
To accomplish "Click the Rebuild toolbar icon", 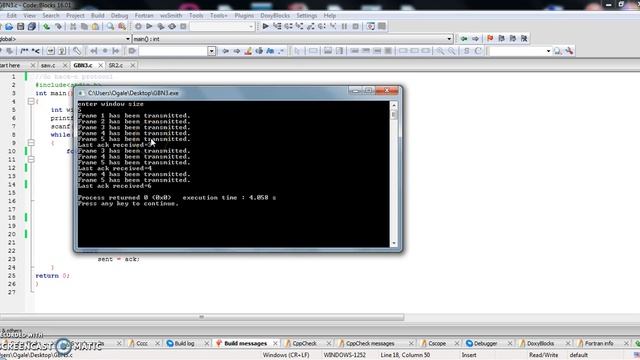I will point(172,27).
